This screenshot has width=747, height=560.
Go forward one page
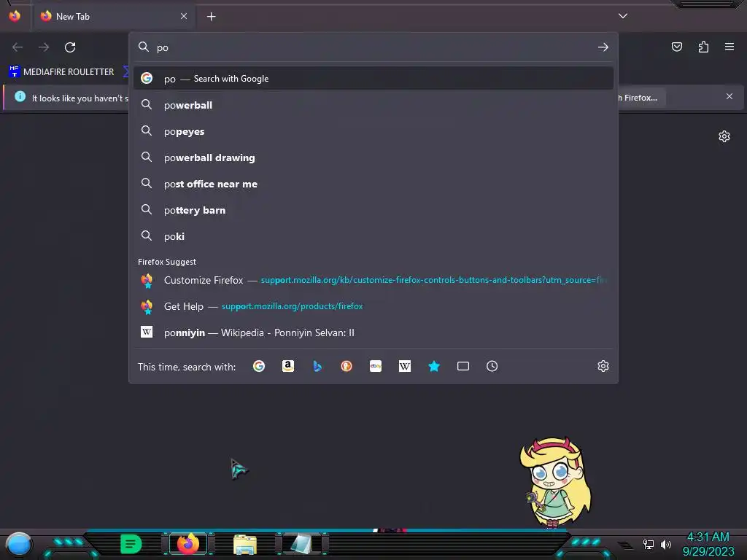[x=44, y=47]
